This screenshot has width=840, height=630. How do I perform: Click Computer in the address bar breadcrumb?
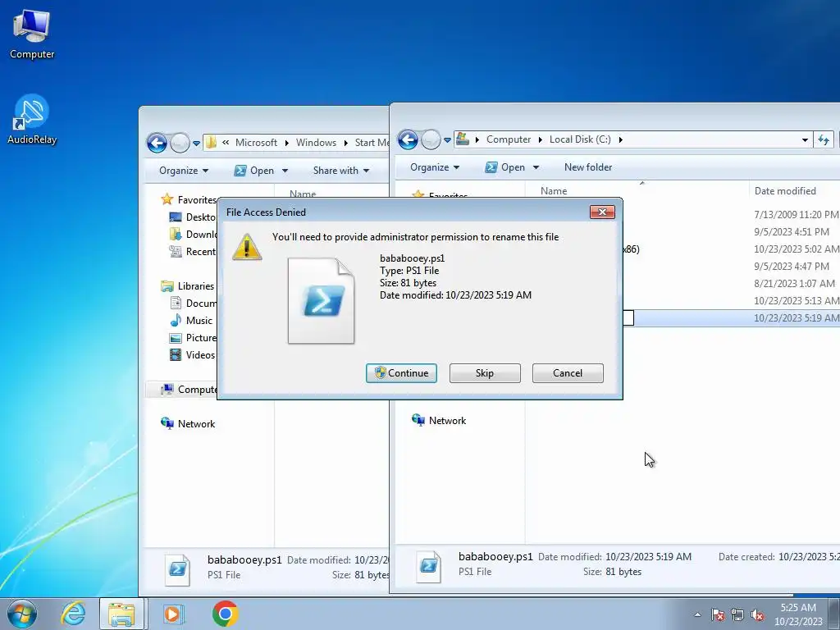coord(509,139)
